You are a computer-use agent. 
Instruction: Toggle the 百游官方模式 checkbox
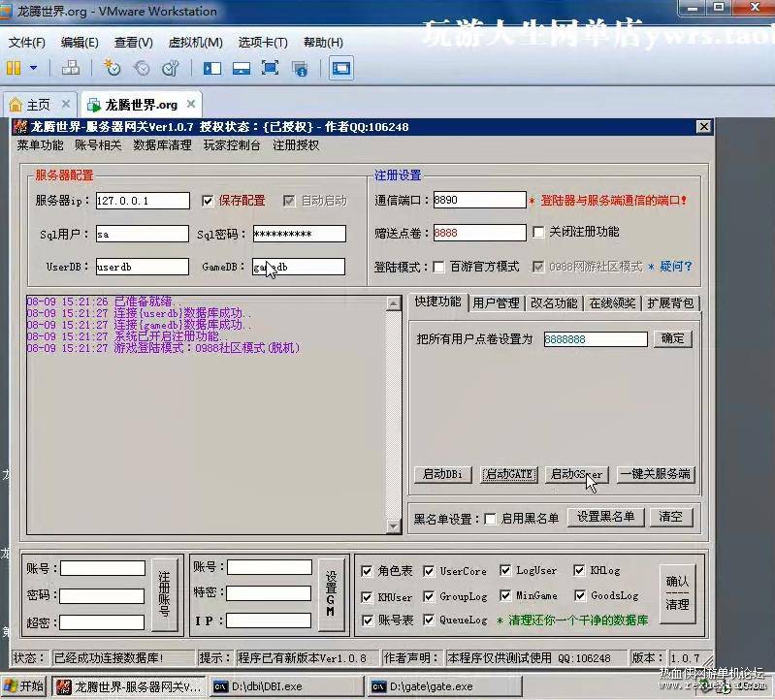[438, 267]
